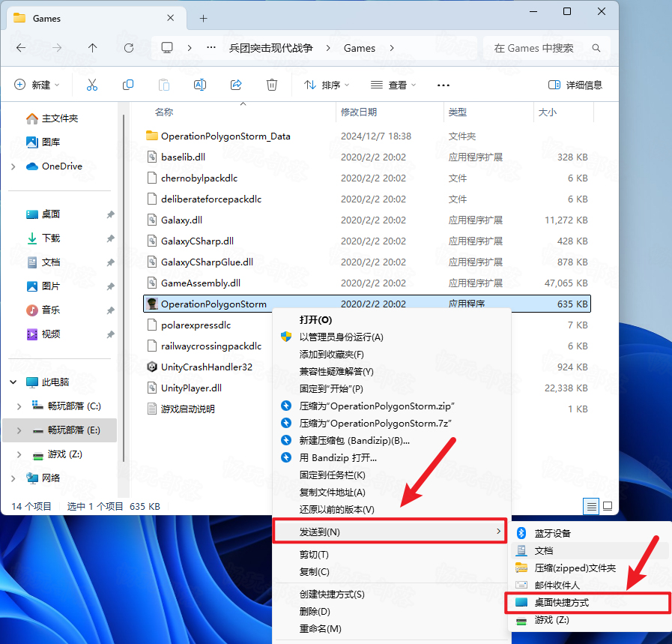Expand the E: drive node

[x=19, y=430]
